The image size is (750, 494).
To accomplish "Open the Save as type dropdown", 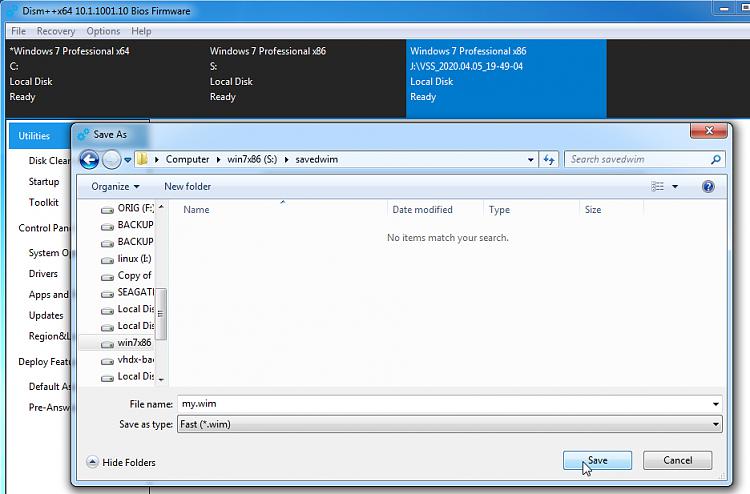I will point(450,424).
